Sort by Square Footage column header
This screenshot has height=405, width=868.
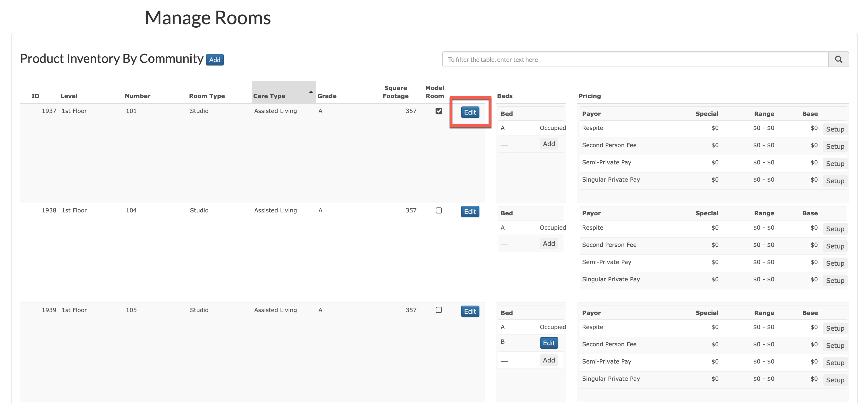point(395,92)
